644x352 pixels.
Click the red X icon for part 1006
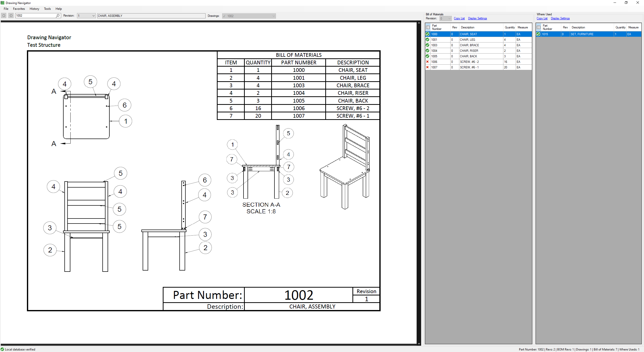point(427,62)
